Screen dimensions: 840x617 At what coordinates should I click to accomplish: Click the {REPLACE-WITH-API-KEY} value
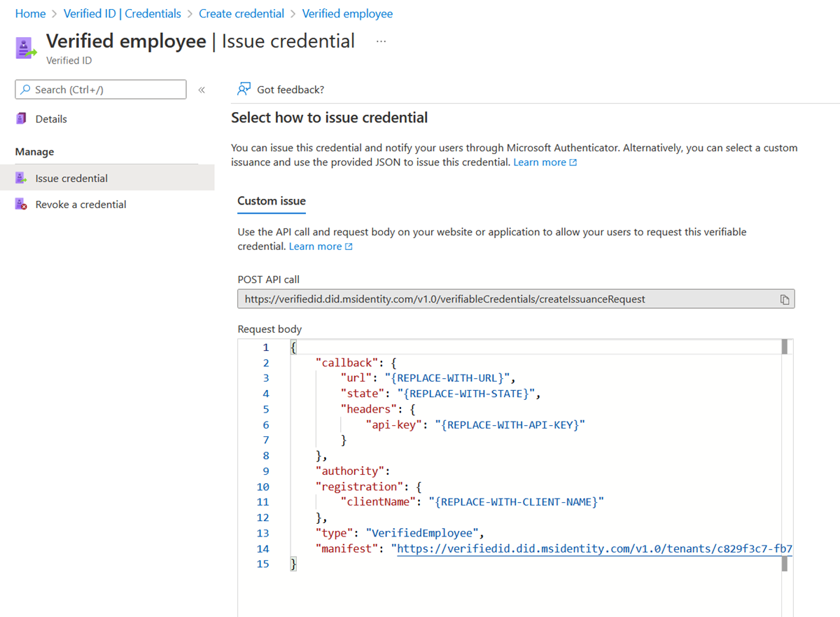[510, 424]
